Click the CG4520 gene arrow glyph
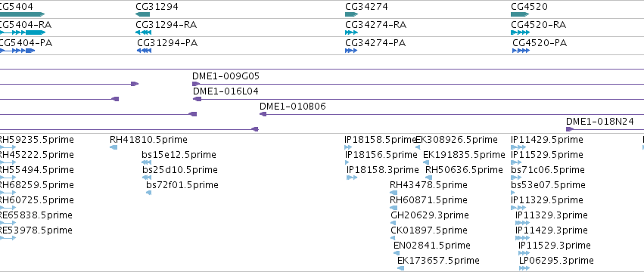This screenshot has width=644, height=272. click(520, 14)
